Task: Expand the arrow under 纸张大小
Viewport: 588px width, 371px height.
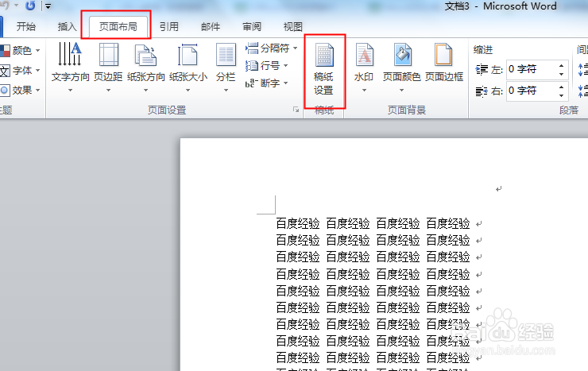Action: click(x=188, y=90)
